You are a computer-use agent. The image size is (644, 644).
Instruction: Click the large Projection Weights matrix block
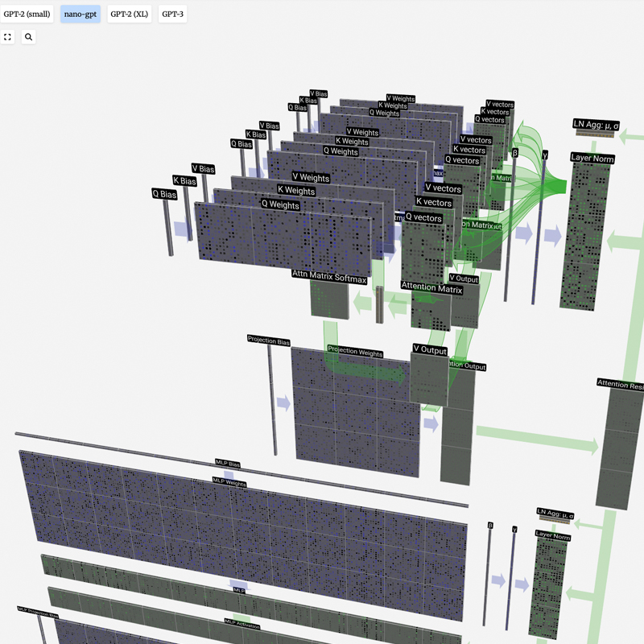[x=356, y=413]
